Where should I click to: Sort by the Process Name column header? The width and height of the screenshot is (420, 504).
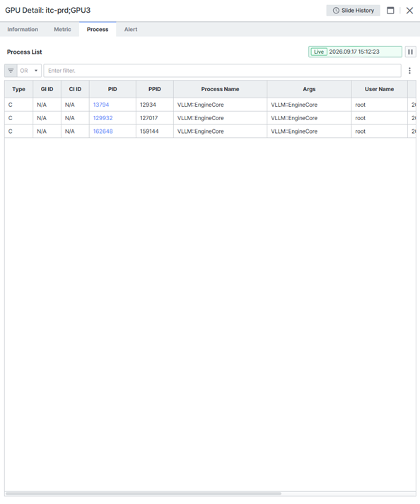pyautogui.click(x=220, y=89)
